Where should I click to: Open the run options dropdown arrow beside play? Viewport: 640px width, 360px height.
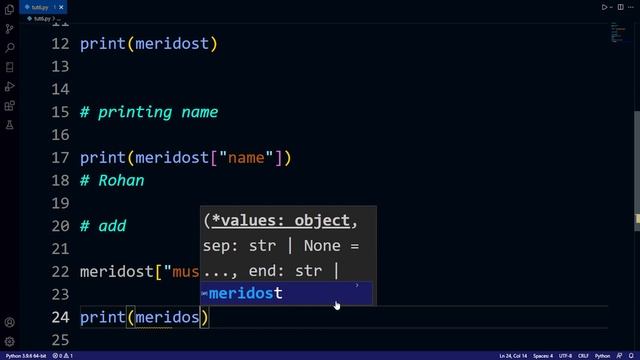click(x=611, y=7)
